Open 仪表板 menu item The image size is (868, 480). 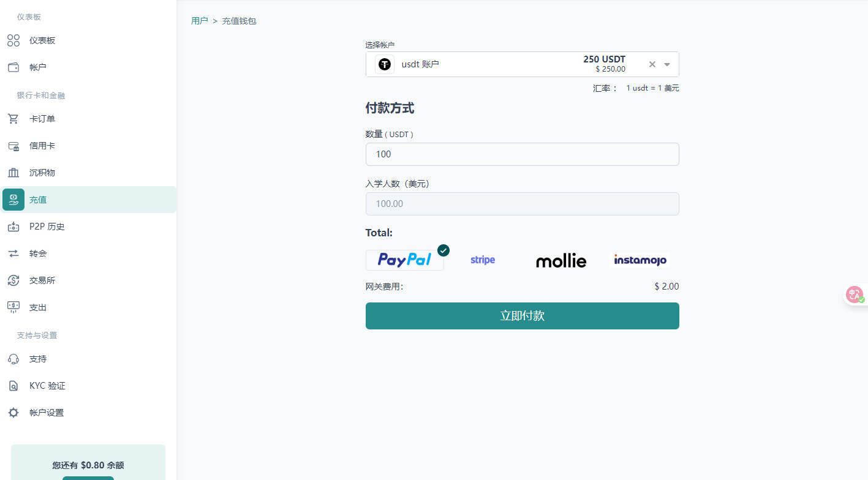coord(88,40)
